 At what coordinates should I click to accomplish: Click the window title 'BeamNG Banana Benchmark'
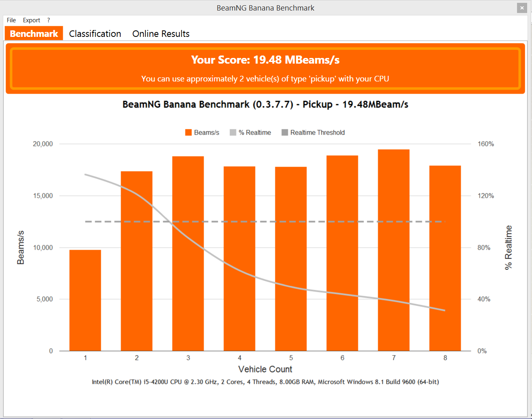point(266,8)
